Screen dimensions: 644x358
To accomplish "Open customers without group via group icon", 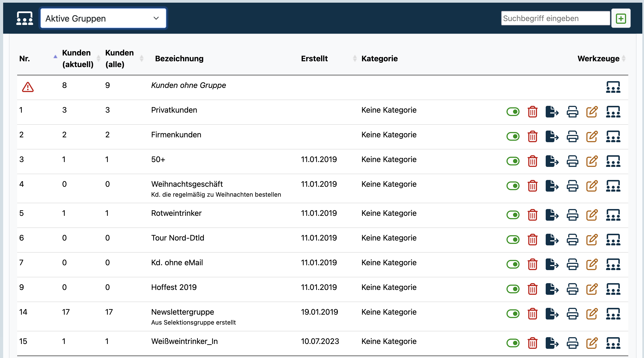I will 613,87.
